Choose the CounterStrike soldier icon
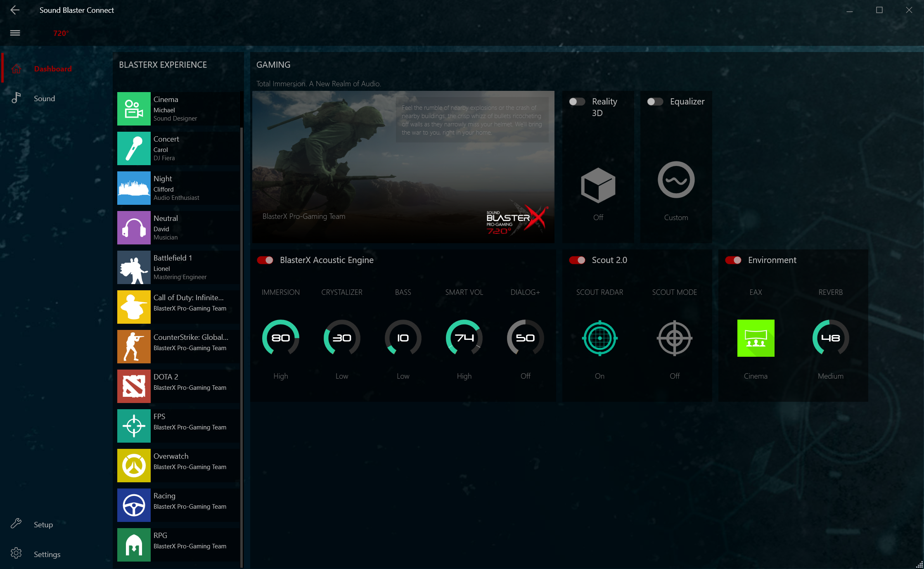924x569 pixels. click(x=134, y=346)
